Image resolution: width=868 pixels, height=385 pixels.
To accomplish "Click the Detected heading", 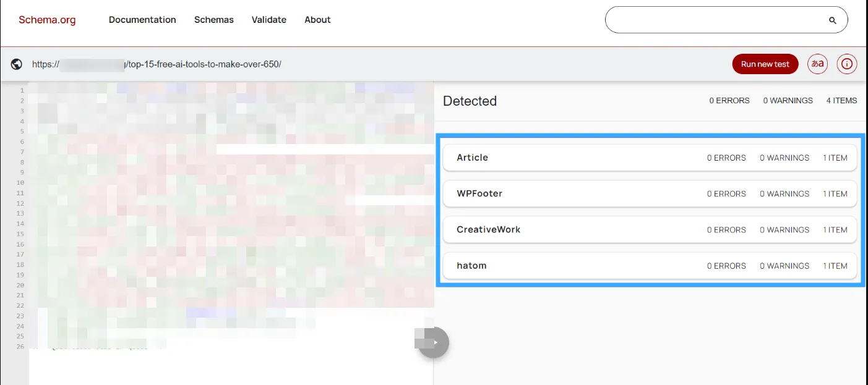I will pyautogui.click(x=470, y=101).
